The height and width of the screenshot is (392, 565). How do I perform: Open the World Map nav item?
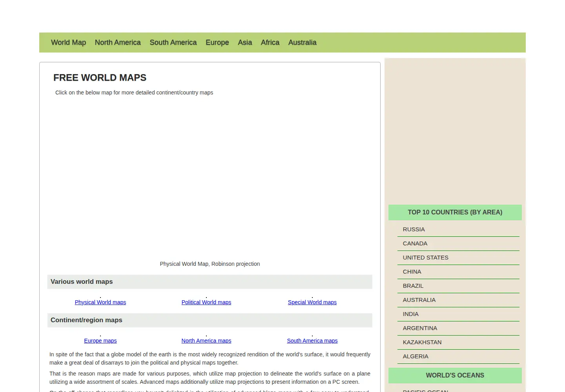click(x=68, y=42)
